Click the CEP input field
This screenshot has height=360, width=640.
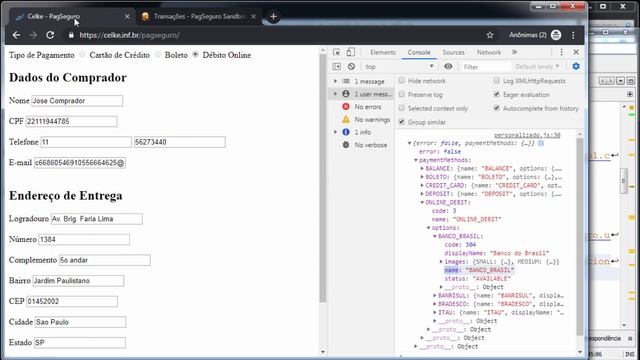(x=72, y=302)
